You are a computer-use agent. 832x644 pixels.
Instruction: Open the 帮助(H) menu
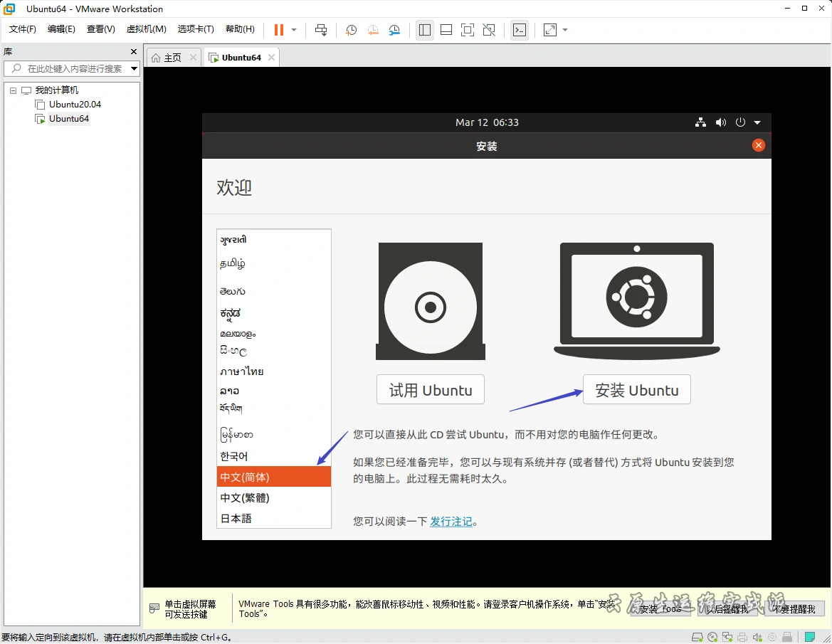click(240, 29)
